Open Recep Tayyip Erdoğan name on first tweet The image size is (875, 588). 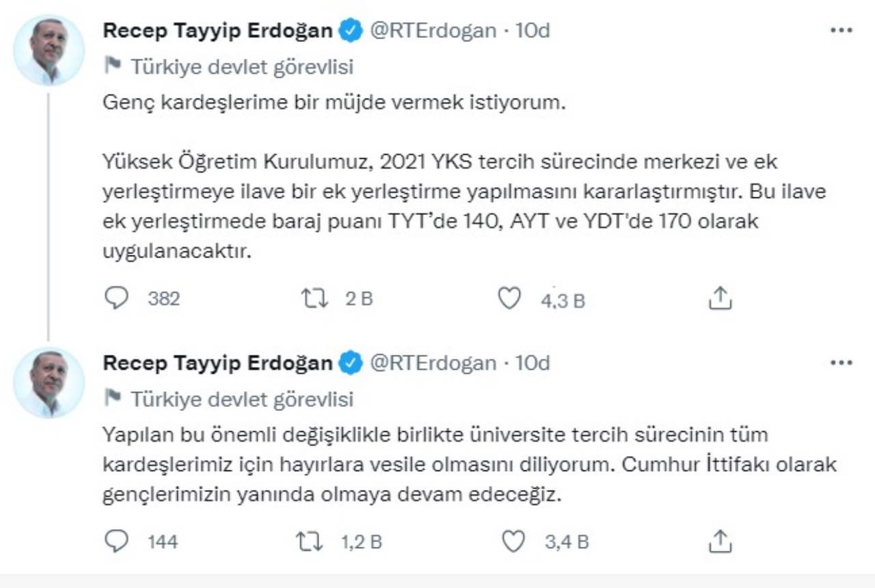click(217, 31)
